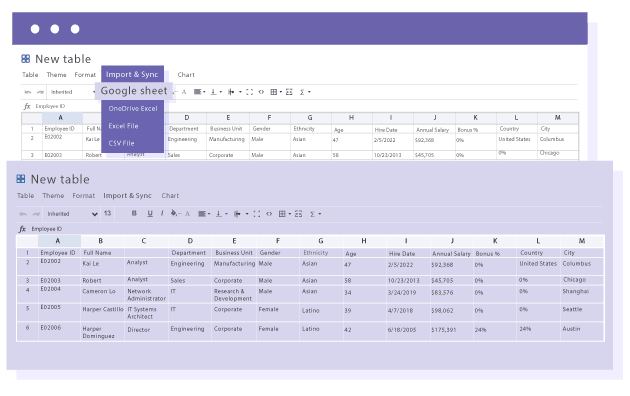Choose 'OneDrive Excel' from the import menu

(133, 108)
